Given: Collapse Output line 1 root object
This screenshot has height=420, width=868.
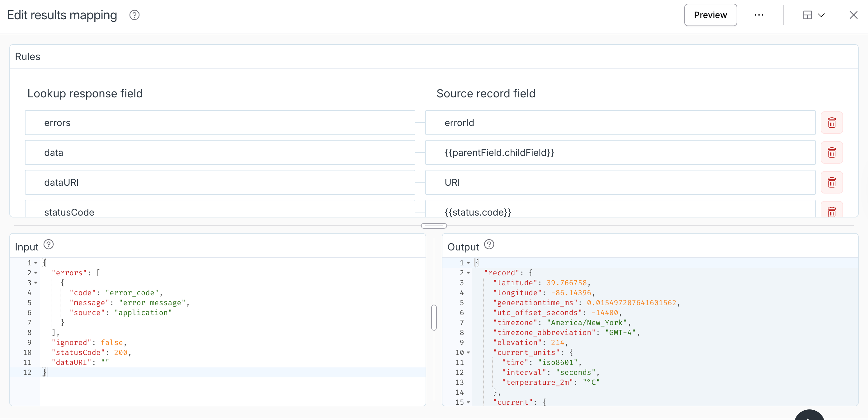Looking at the screenshot, I should [x=468, y=263].
